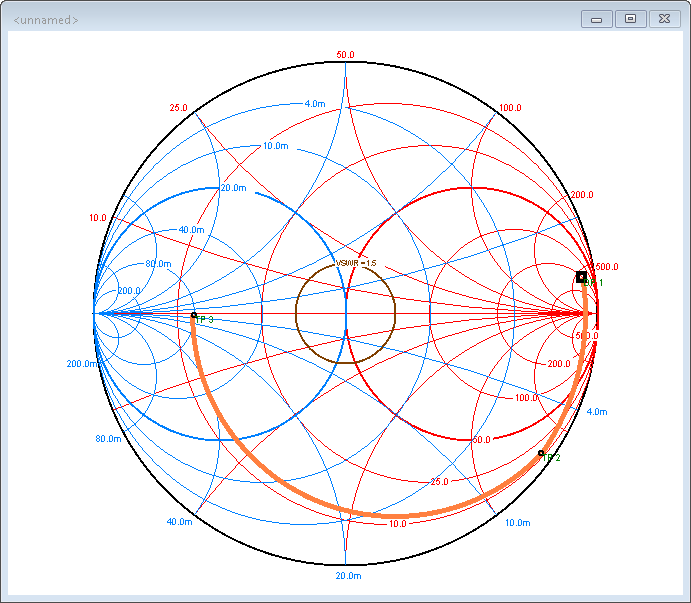Screen dimensions: 691x603
Task: Select the DP 1 square marker
Action: [x=581, y=276]
